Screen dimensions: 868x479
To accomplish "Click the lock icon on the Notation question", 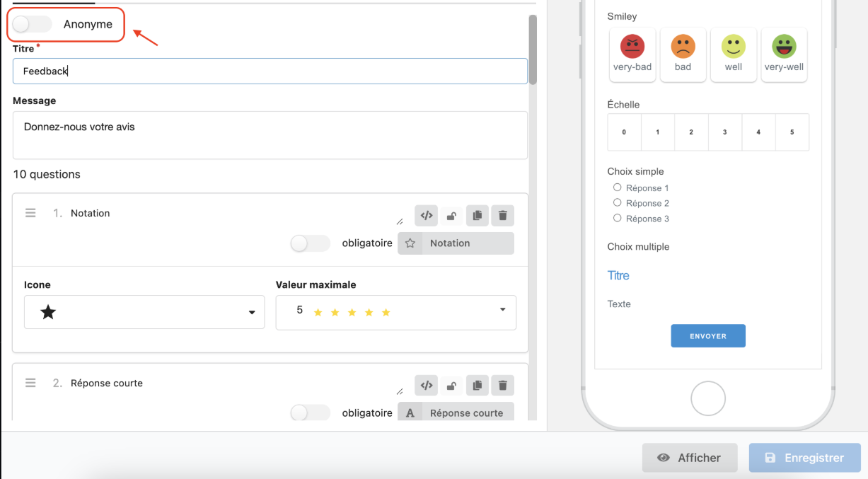I will [451, 216].
